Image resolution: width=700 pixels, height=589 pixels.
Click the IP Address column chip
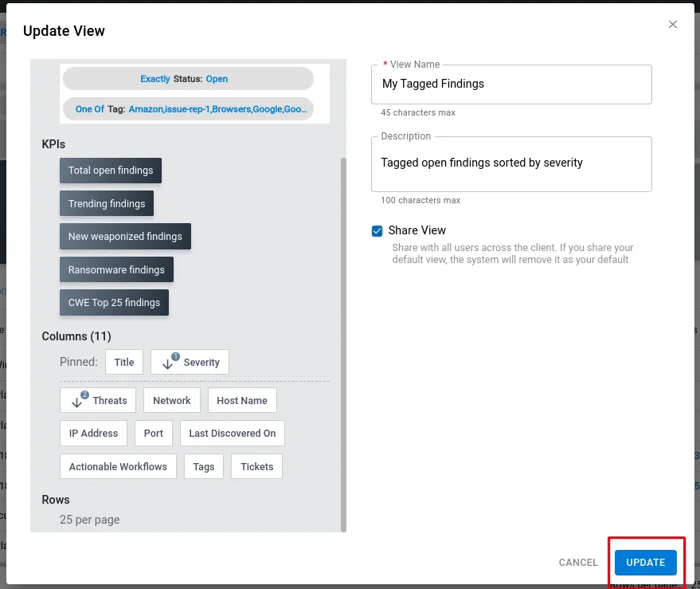[93, 433]
